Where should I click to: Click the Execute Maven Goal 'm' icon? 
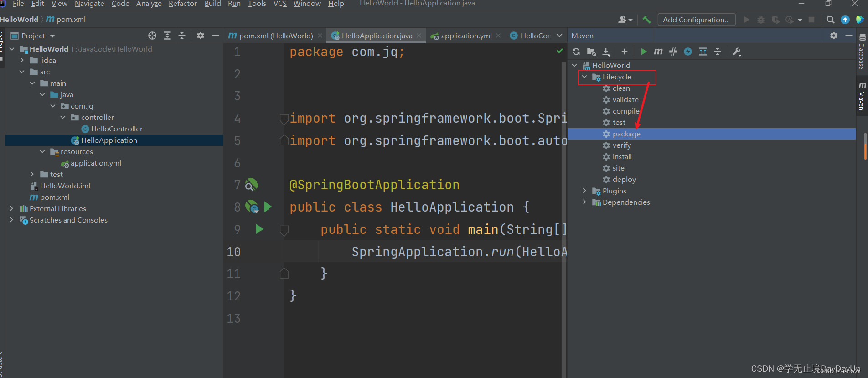click(x=658, y=52)
